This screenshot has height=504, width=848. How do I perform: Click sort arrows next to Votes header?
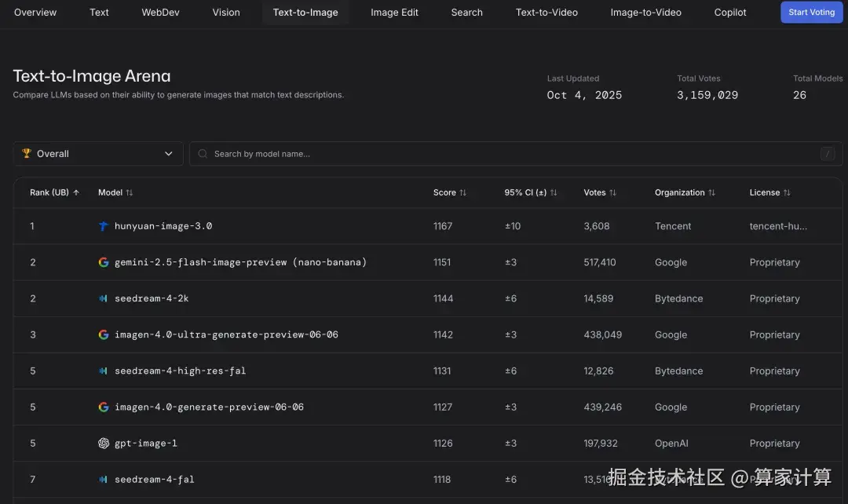point(612,192)
